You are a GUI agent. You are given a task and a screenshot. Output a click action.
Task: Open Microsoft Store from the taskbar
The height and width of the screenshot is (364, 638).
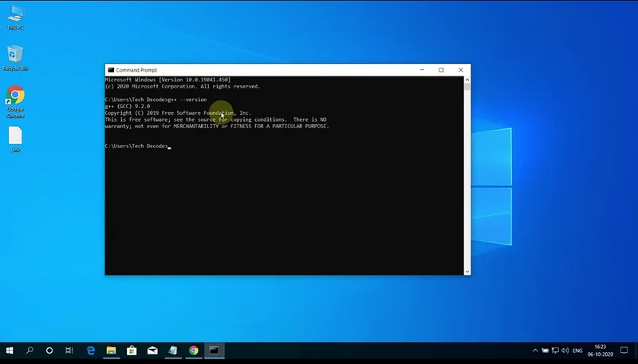[132, 350]
